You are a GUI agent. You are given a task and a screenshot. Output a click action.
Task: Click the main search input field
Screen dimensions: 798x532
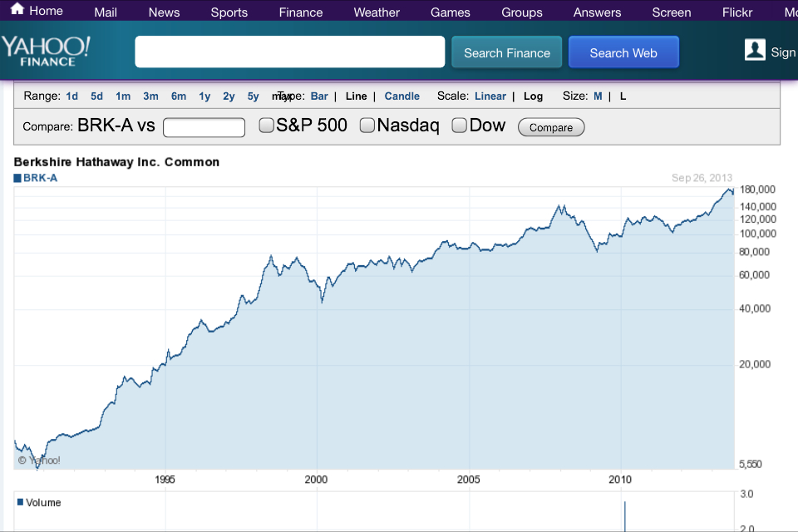click(289, 52)
